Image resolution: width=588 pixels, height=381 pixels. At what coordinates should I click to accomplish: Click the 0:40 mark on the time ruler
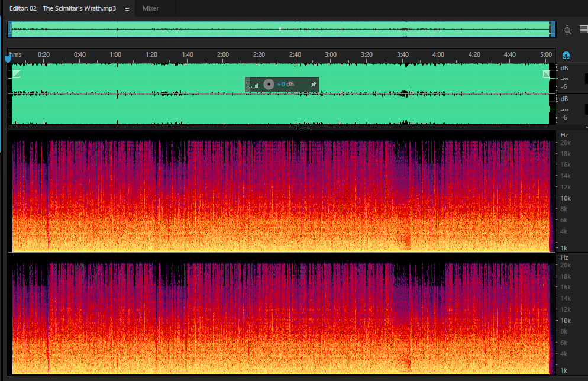point(79,55)
